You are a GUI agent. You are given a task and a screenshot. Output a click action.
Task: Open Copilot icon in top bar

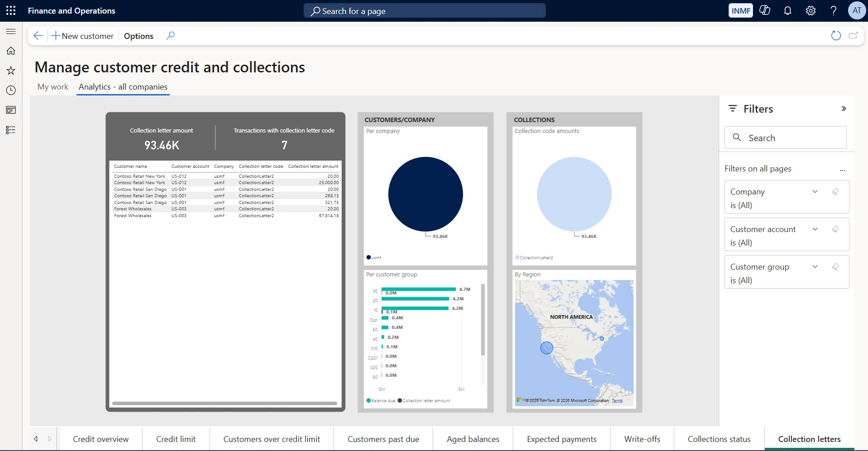(x=765, y=10)
